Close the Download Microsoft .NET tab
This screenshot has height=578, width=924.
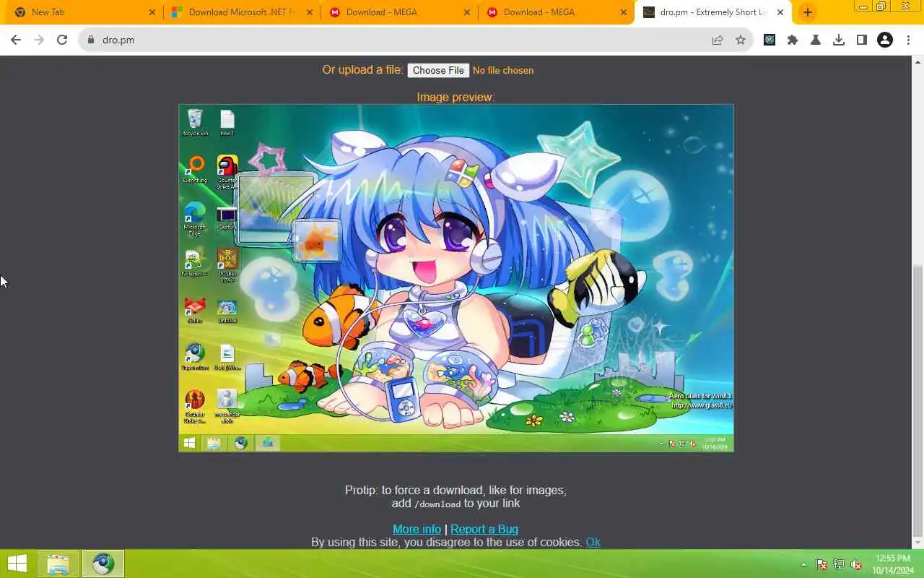(309, 12)
